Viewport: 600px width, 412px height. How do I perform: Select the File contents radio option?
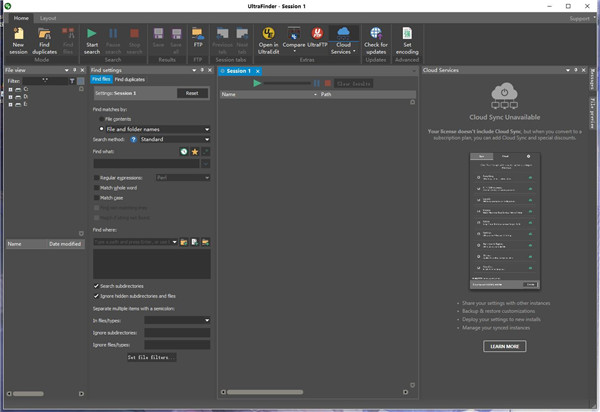(101, 119)
